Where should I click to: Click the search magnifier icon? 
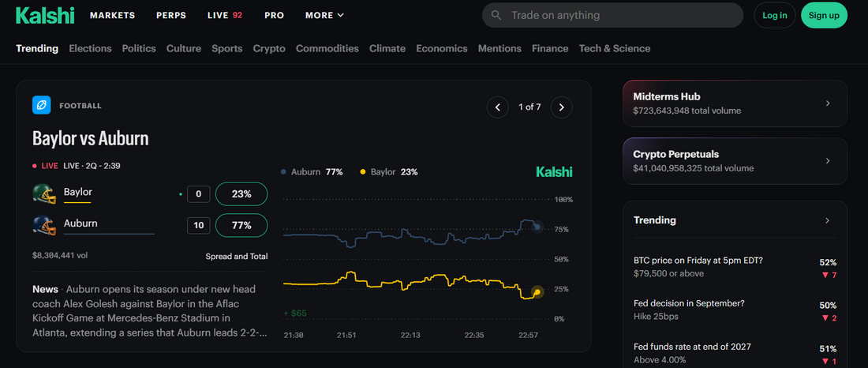[x=496, y=16]
